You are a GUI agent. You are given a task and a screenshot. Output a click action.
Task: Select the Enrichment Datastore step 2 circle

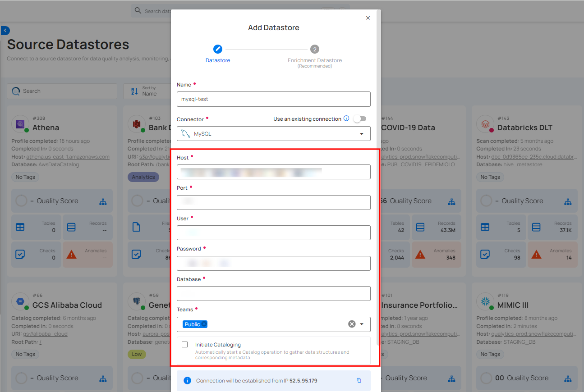click(x=315, y=49)
